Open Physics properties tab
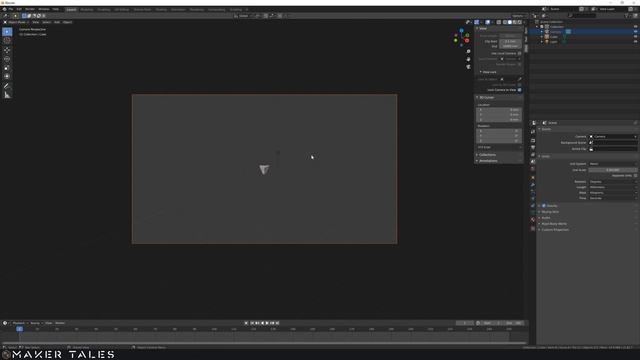 point(533,199)
